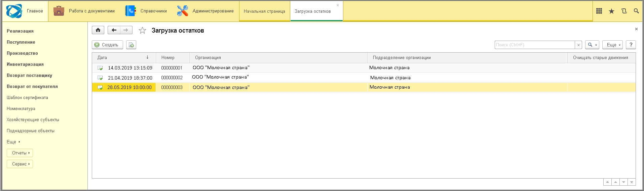The width and height of the screenshot is (644, 191).
Task: Open the Отчеты submenu
Action: [x=20, y=153]
